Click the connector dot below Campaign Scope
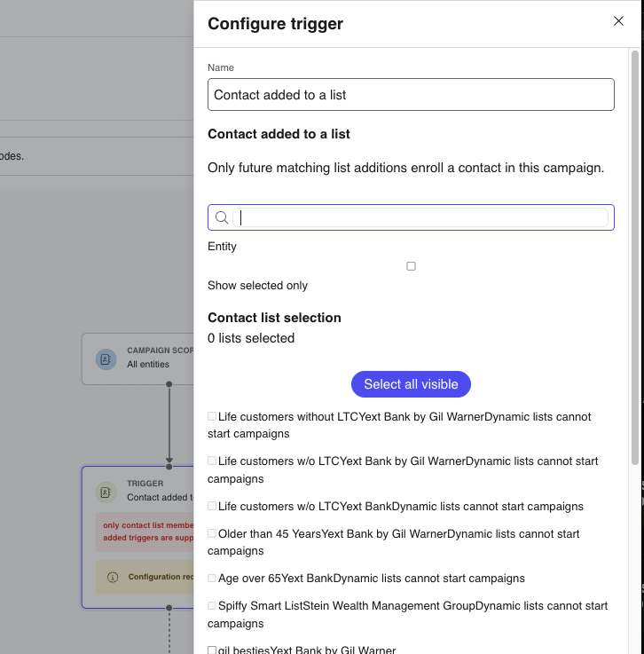This screenshot has width=644, height=654. click(169, 384)
